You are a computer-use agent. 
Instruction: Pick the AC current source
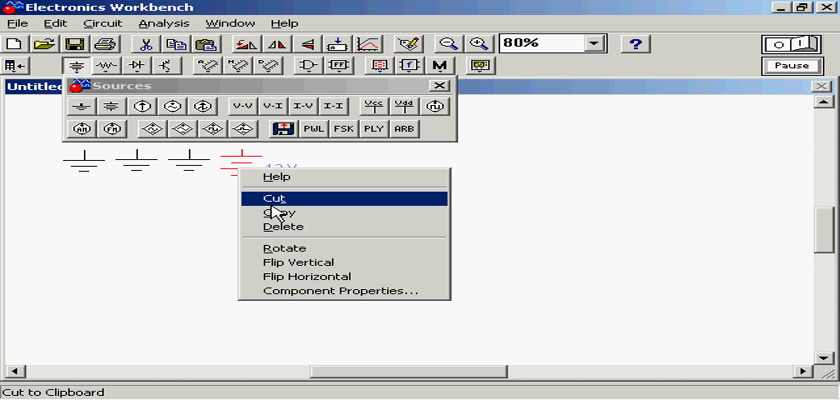pos(202,107)
